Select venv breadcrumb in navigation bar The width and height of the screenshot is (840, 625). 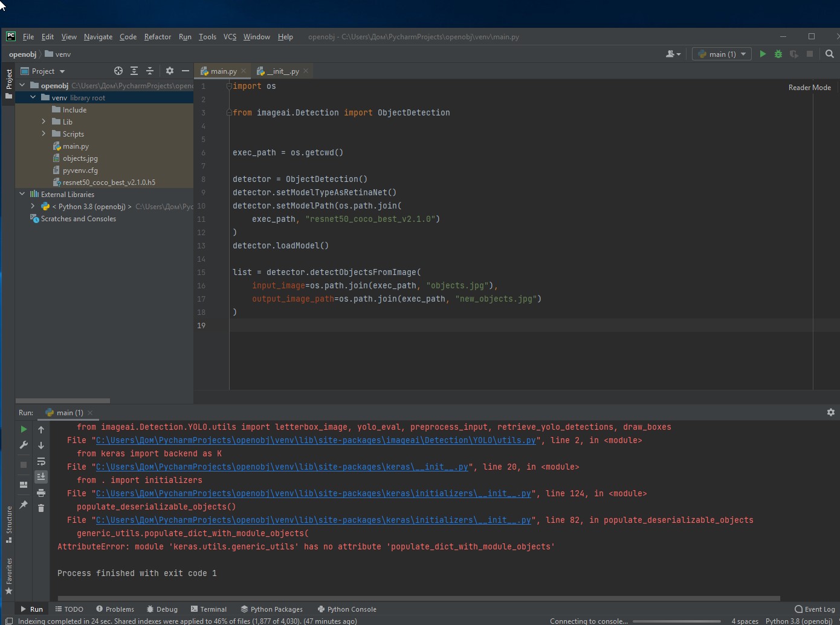click(58, 54)
